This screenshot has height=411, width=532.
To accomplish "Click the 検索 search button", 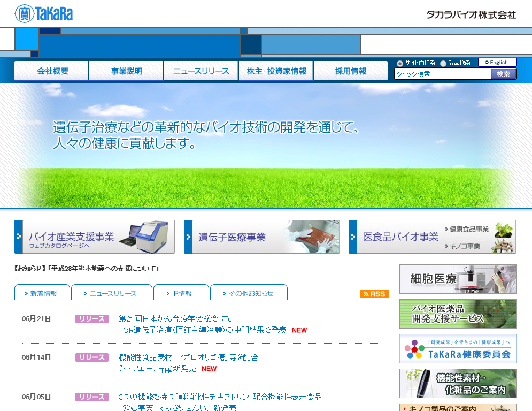I will pos(504,74).
